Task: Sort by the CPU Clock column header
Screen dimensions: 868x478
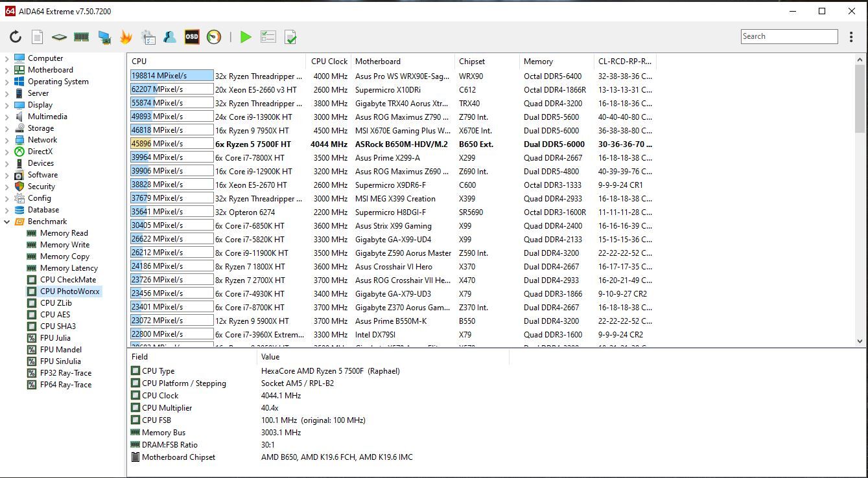Action: 329,62
